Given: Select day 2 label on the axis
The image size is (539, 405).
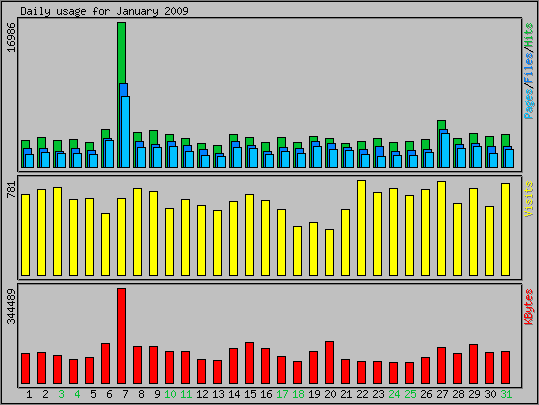Looking at the screenshot, I should (x=45, y=394).
